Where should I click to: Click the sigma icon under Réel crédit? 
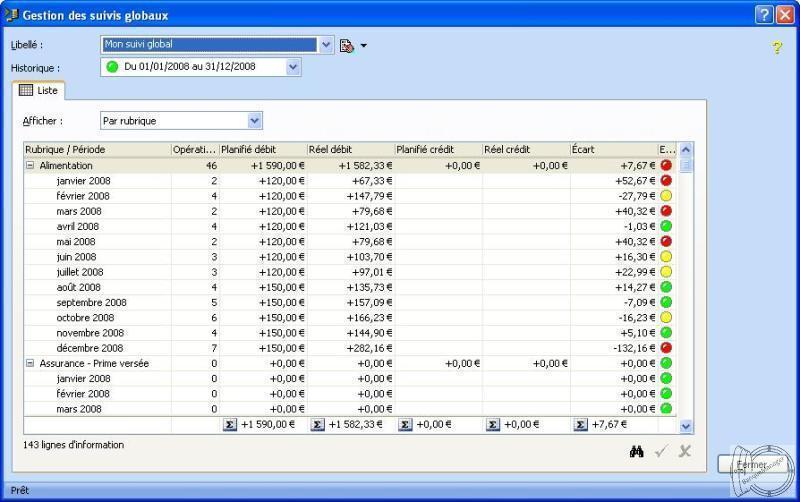pyautogui.click(x=493, y=425)
